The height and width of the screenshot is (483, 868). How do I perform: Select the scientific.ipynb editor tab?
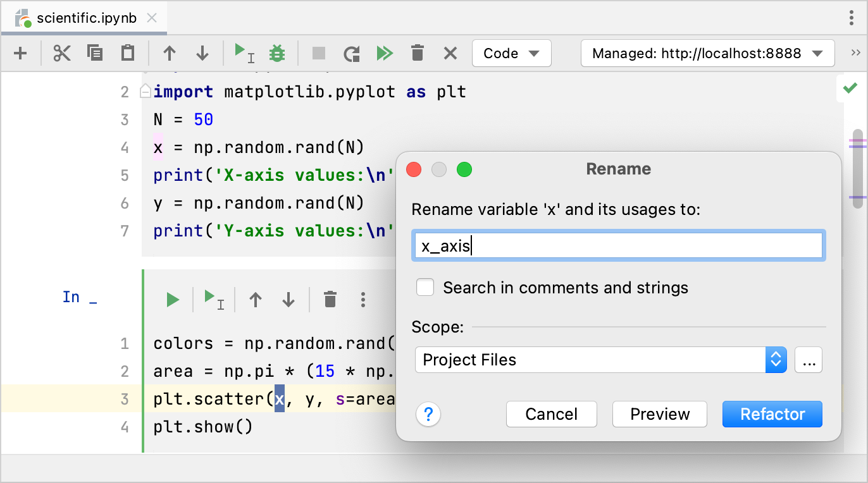pyautogui.click(x=85, y=18)
